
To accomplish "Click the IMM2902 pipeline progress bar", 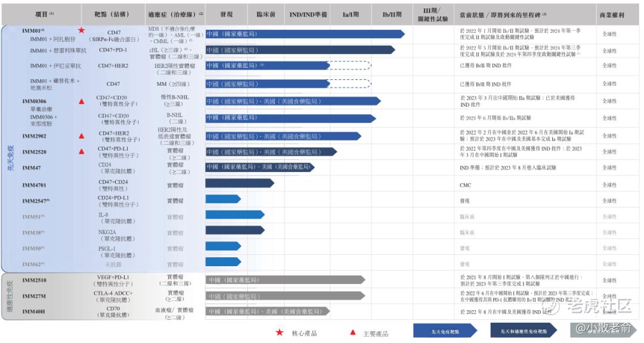I will (x=283, y=136).
